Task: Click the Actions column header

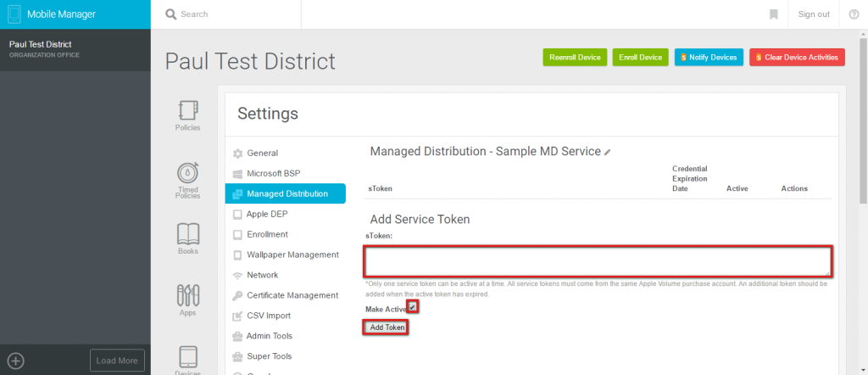Action: 794,189
